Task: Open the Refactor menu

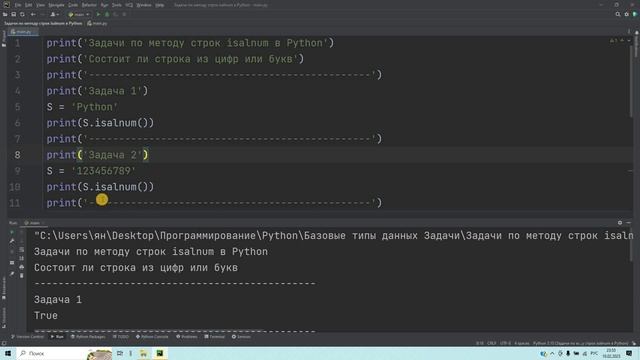Action: [x=89, y=5]
